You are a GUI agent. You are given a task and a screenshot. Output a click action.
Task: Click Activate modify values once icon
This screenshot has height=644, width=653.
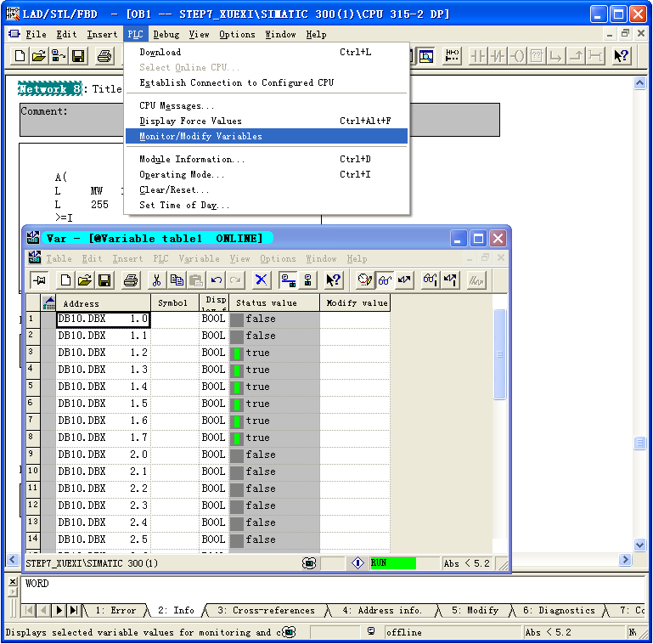450,280
